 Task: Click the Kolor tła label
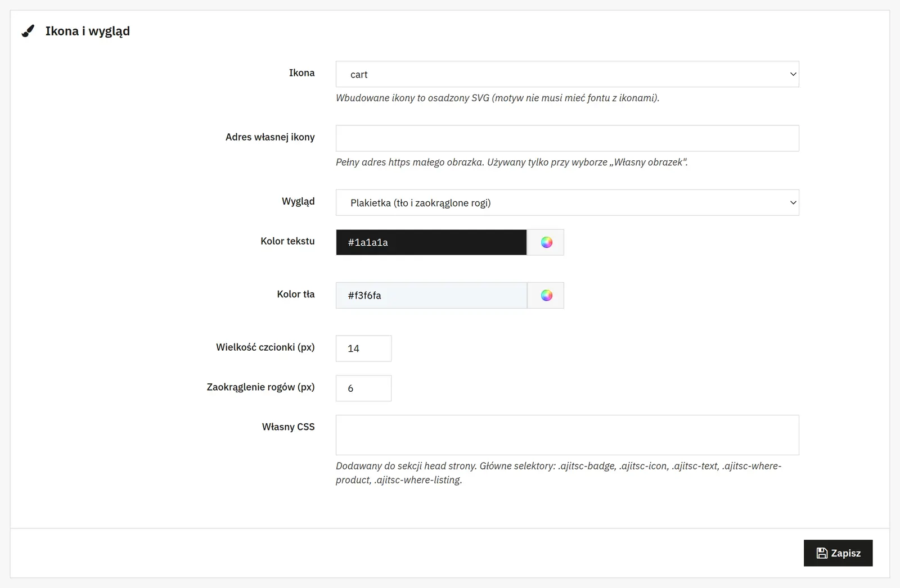(296, 294)
